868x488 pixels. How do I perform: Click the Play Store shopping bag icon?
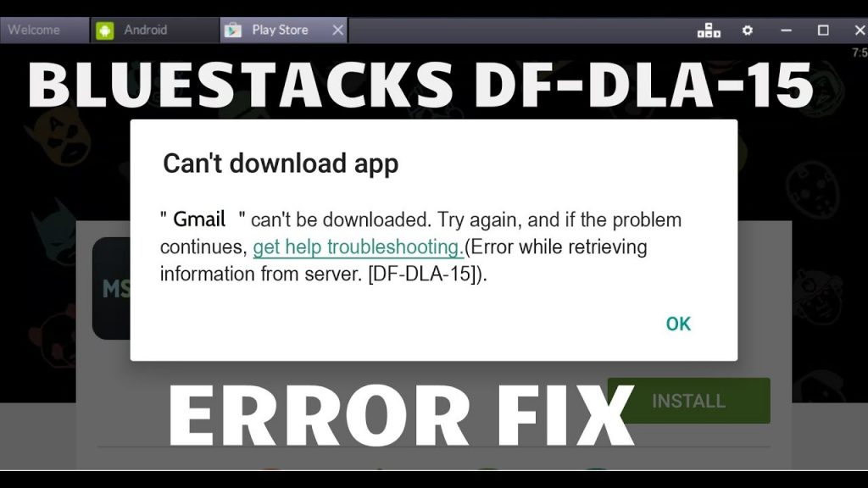click(232, 30)
